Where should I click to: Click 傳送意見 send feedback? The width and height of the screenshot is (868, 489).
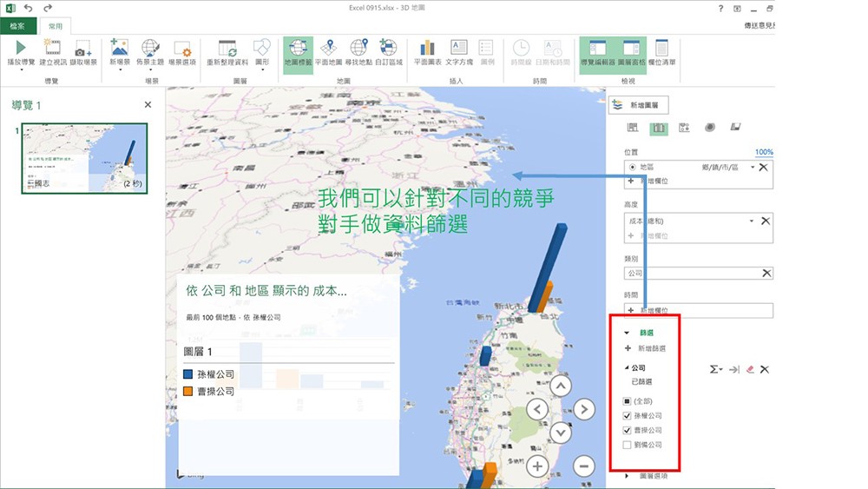tap(759, 25)
